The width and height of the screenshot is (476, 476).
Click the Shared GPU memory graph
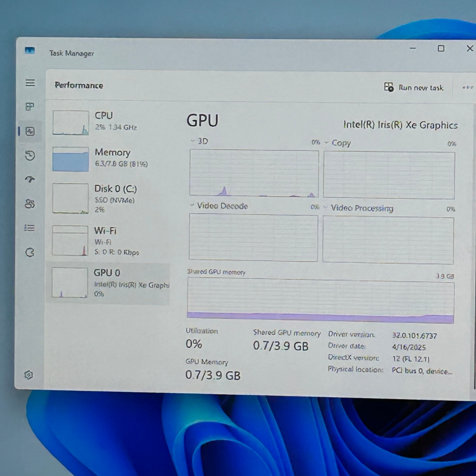pos(320,300)
